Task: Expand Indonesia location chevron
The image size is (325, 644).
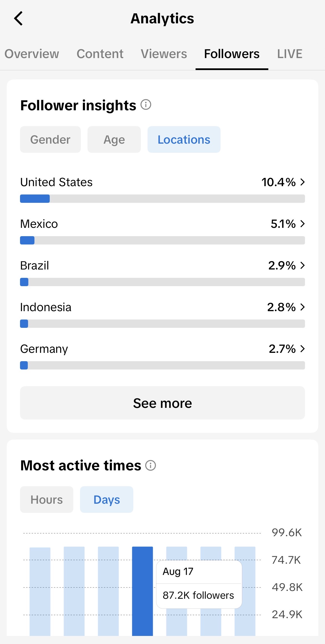Action: point(302,307)
